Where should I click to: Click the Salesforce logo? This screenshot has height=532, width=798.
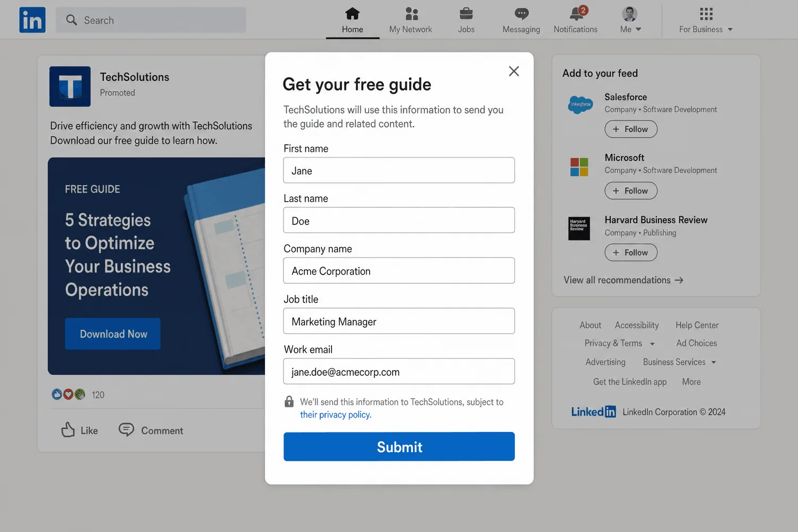click(x=580, y=104)
